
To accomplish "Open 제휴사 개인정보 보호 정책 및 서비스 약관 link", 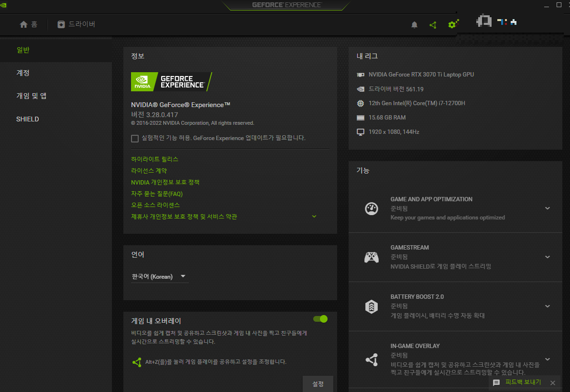I will coord(184,217).
